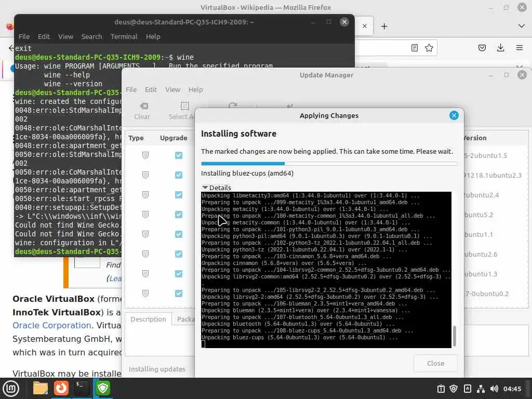Switch to Firefox in the taskbar
Viewport: 532px width, 399px height.
coord(61,388)
